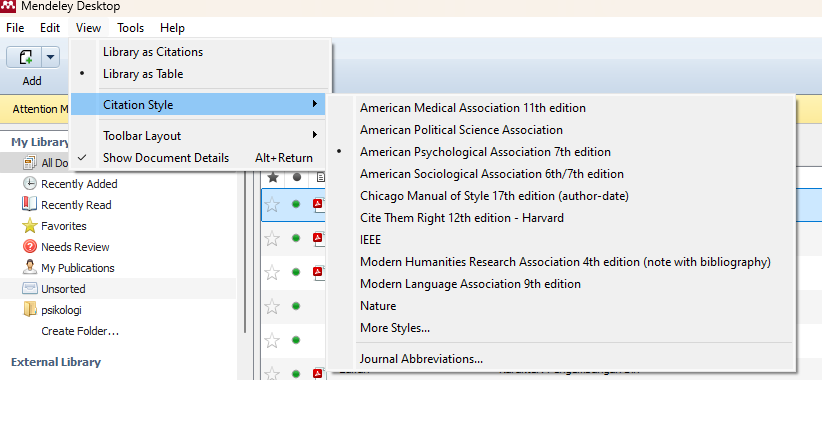822x432 pixels.
Task: Click the Add document toolbar icon
Action: 25,58
